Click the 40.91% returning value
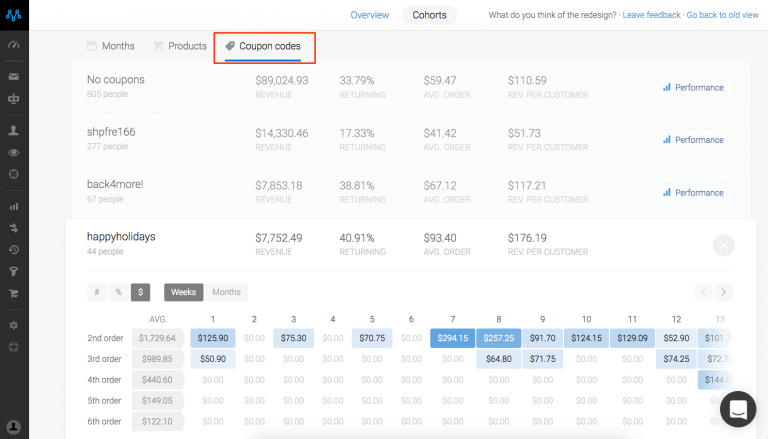Image resolution: width=768 pixels, height=439 pixels. point(357,238)
